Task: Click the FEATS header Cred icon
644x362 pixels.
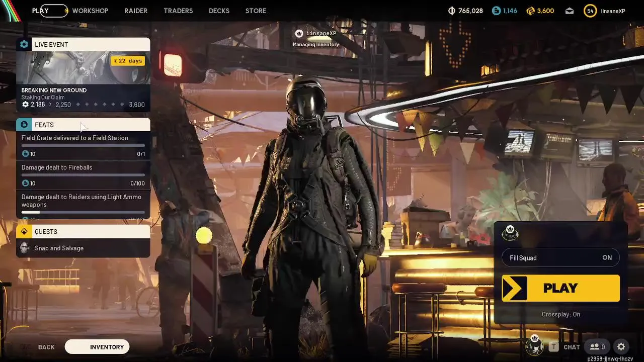Action: pos(24,125)
